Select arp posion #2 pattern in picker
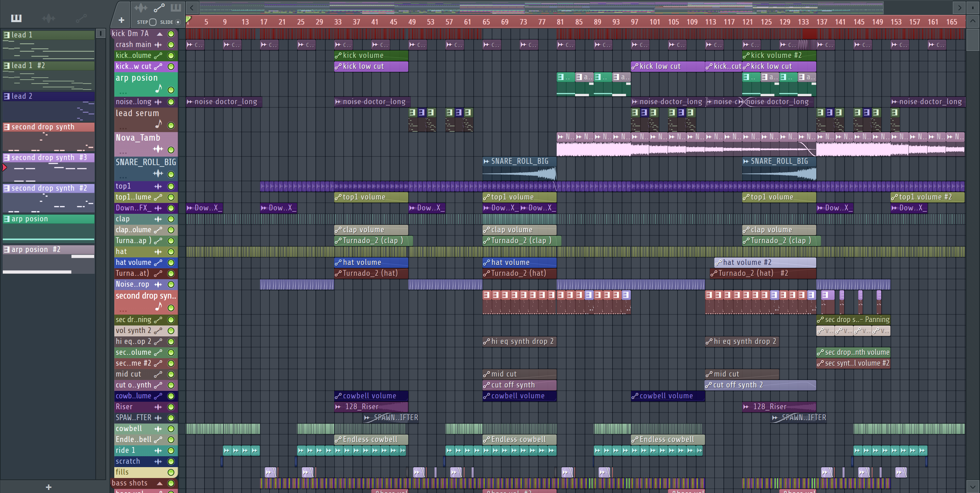The image size is (980, 493). click(48, 260)
